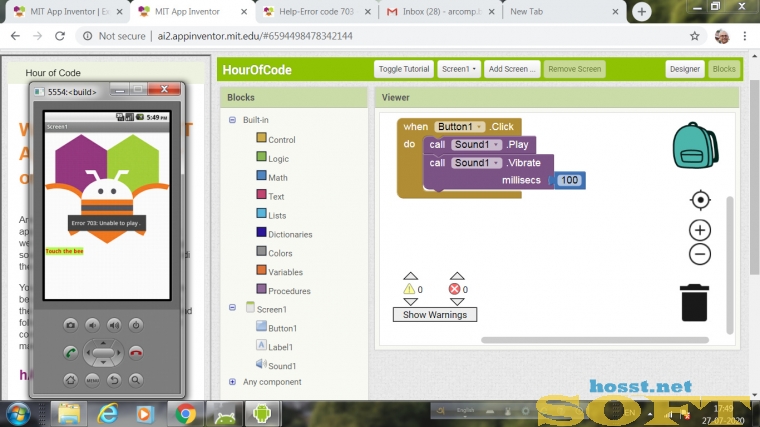Collapse the Built-in tree section
Screen dimensions: 760x427
coord(232,120)
